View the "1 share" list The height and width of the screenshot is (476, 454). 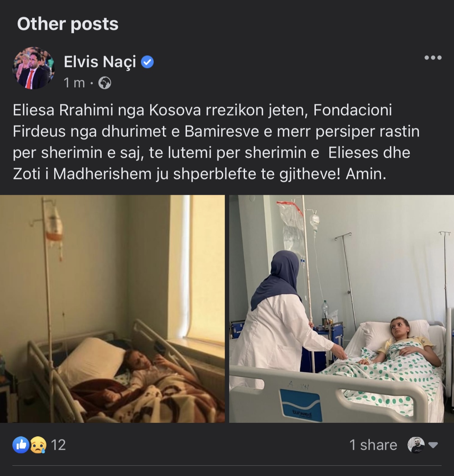(x=373, y=445)
